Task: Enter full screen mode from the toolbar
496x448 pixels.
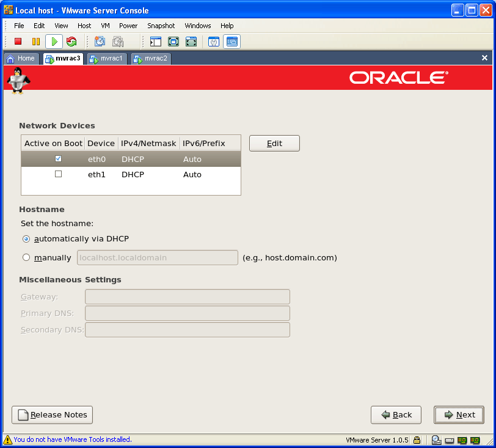Action: click(173, 42)
